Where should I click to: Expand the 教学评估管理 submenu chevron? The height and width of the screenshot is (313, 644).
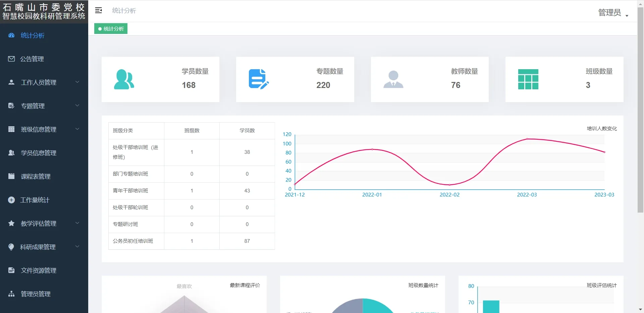(x=77, y=223)
